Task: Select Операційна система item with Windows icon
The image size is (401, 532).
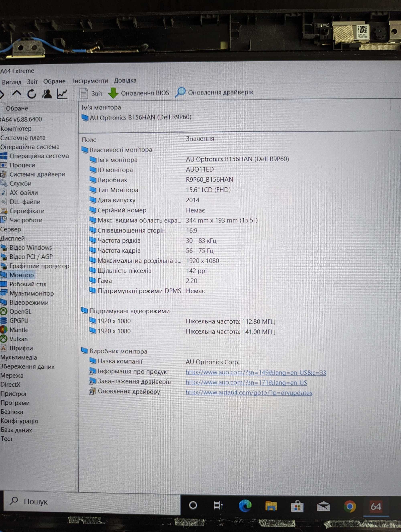Action: click(35, 156)
